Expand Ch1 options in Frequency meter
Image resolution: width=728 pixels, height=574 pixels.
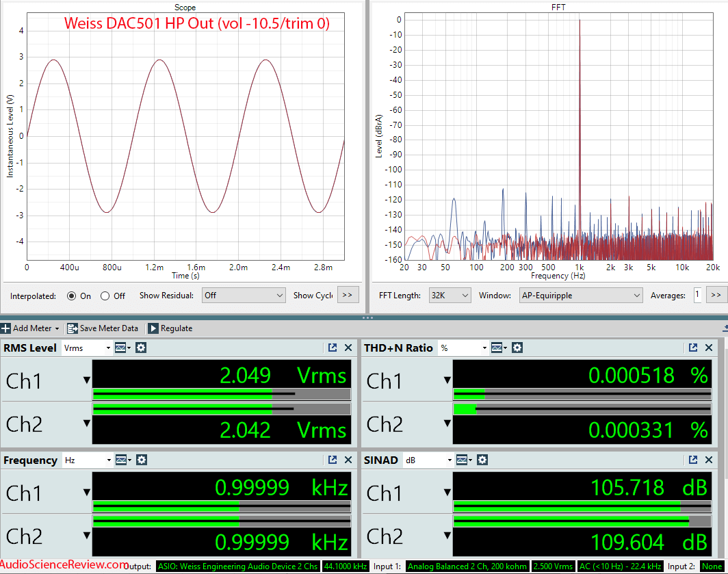point(87,493)
